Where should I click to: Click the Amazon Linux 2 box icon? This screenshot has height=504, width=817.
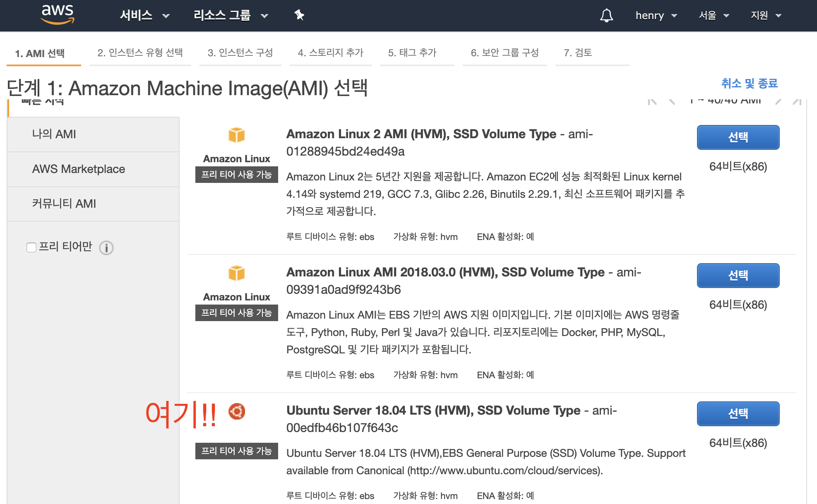(237, 135)
